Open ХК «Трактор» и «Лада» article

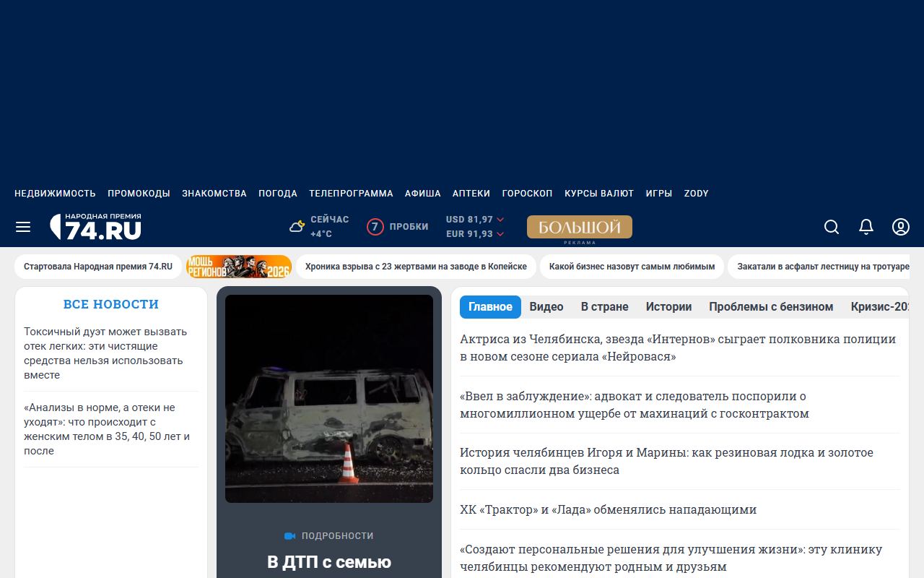pyautogui.click(x=608, y=509)
